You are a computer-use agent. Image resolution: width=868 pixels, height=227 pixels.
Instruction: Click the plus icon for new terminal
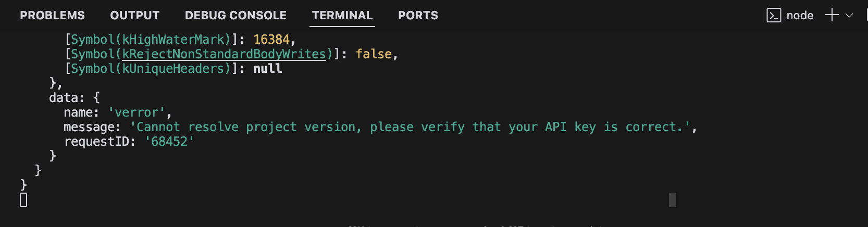click(832, 15)
